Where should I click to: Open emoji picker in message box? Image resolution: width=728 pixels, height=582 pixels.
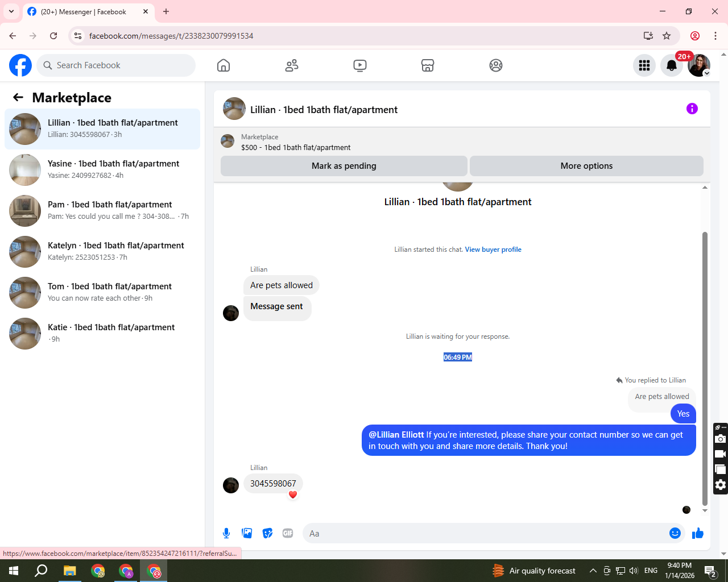(x=675, y=533)
